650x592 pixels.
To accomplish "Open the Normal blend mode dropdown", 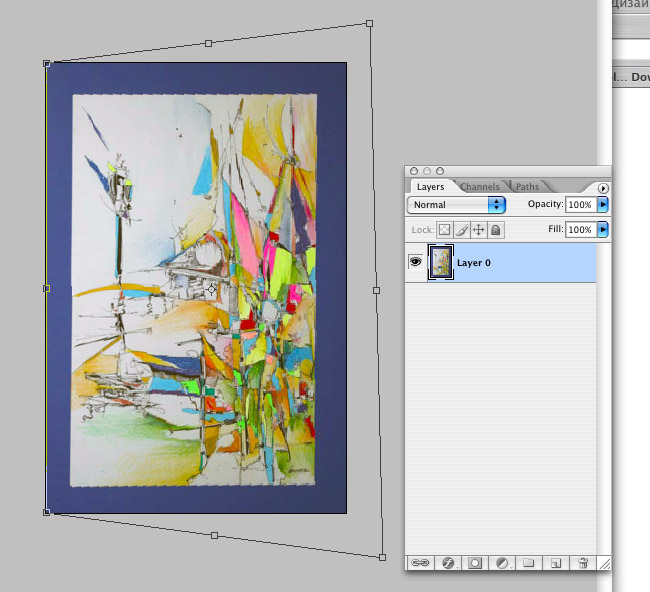I will tap(456, 205).
